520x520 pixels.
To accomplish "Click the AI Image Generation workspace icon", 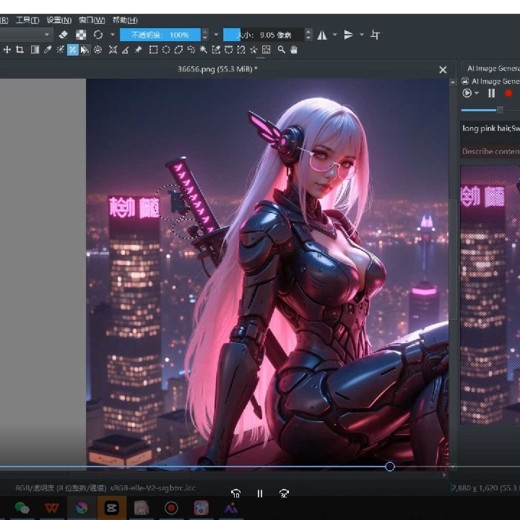I will pyautogui.click(x=465, y=81).
